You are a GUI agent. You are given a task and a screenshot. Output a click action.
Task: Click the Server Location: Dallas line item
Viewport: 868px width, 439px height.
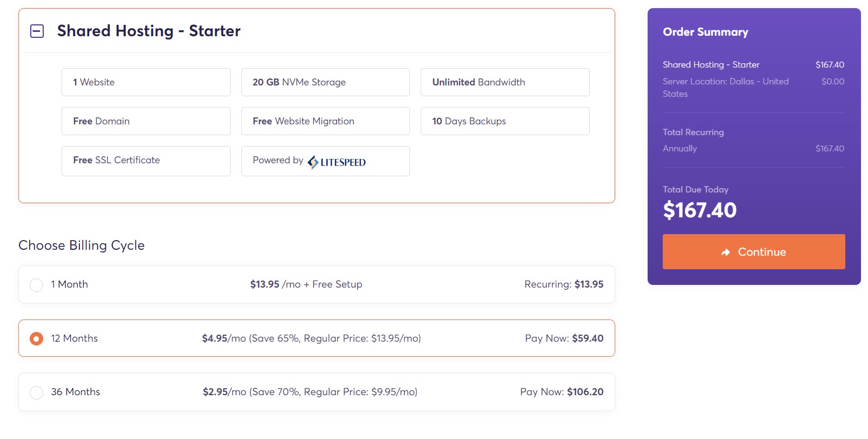725,88
